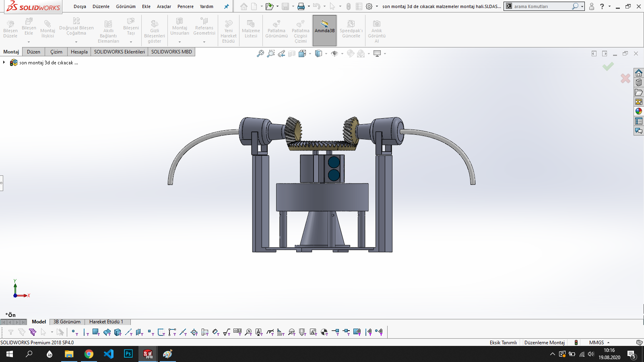
Task: Open the MMGS unit system dropdown
Action: pyautogui.click(x=599, y=343)
